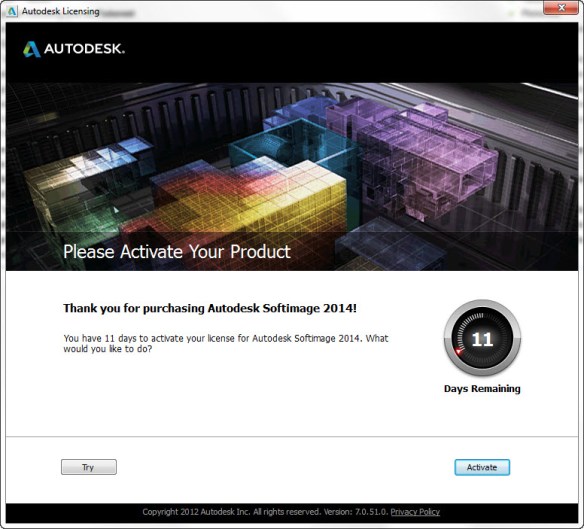Click the "Thank you for purchasing Autodesk Softimage 2014!" text
Image resolution: width=584 pixels, height=529 pixels.
click(210, 308)
